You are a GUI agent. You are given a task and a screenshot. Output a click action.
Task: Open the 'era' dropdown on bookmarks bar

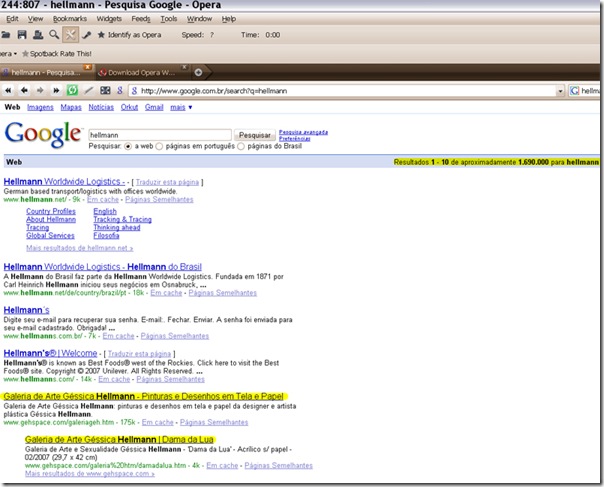[x=8, y=54]
